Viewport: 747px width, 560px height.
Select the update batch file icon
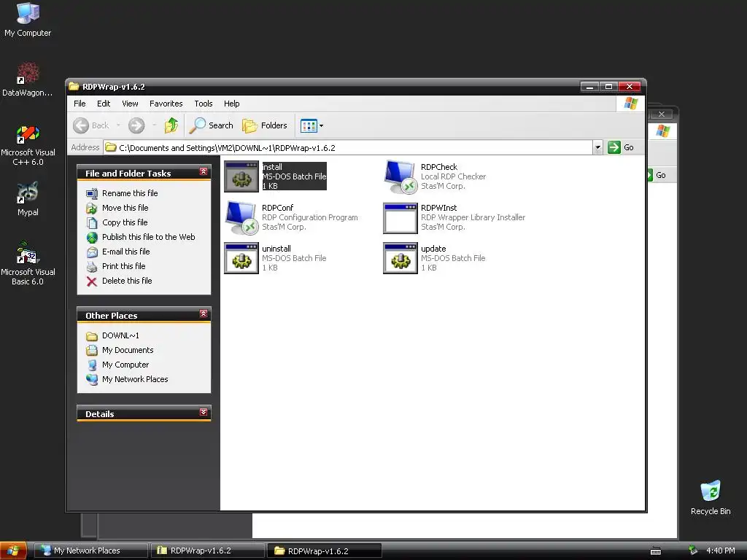(400, 259)
